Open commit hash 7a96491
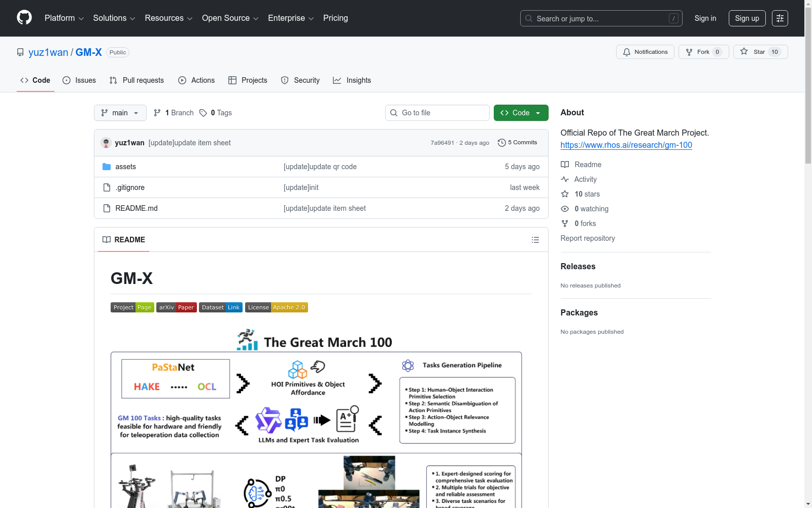 (x=443, y=143)
